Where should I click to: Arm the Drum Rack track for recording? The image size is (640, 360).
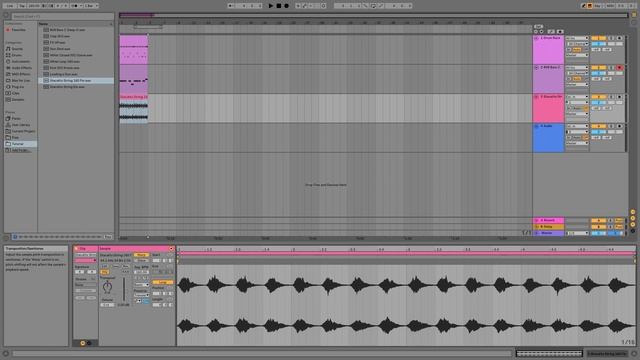[x=619, y=38]
